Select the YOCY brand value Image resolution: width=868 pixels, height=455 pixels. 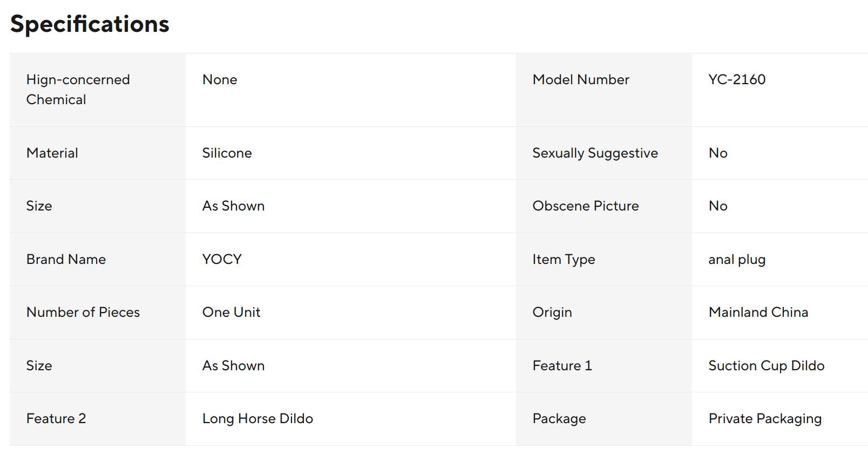click(x=222, y=259)
